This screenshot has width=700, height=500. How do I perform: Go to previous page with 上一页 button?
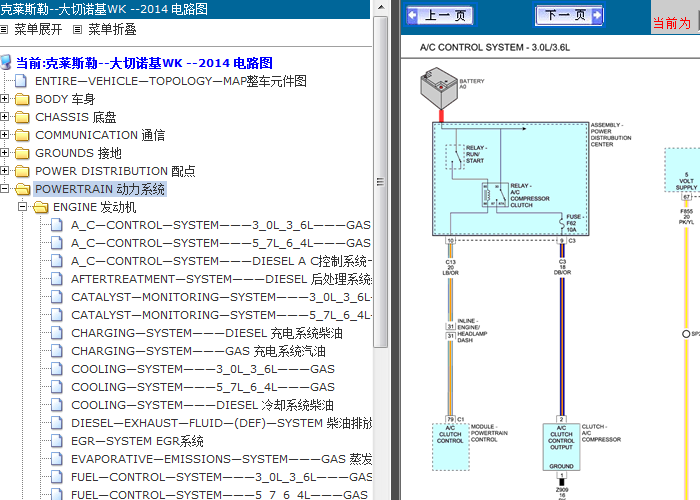441,15
